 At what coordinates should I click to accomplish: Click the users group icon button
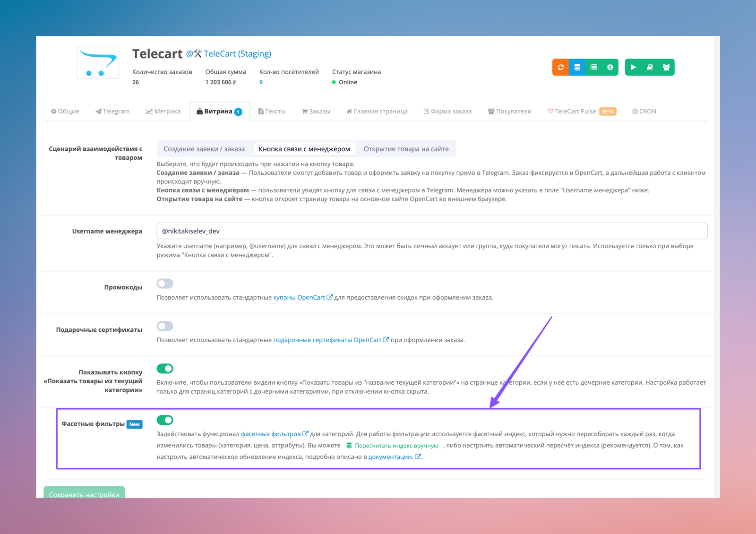666,68
